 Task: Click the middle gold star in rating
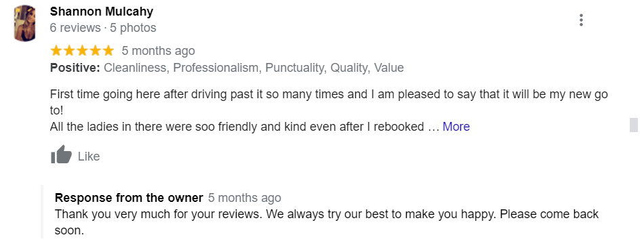82,51
